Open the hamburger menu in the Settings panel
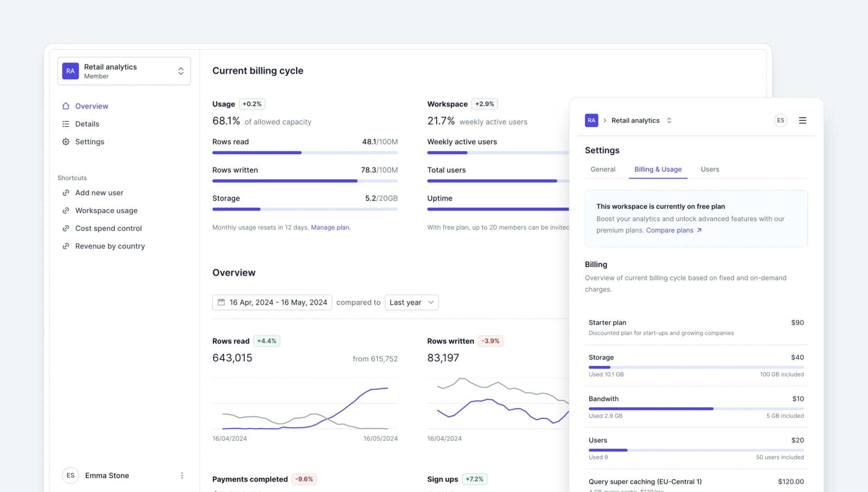Screen dimensions: 868x492 click(802, 120)
